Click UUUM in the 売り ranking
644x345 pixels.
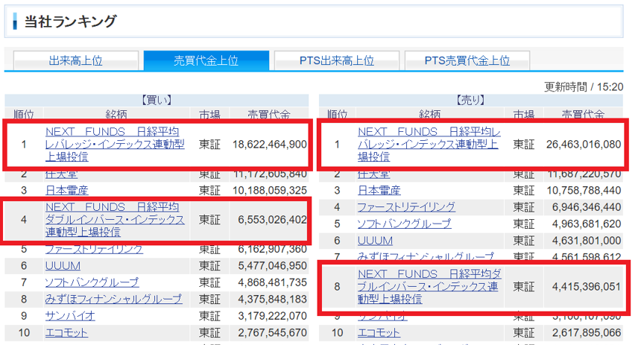[375, 241]
